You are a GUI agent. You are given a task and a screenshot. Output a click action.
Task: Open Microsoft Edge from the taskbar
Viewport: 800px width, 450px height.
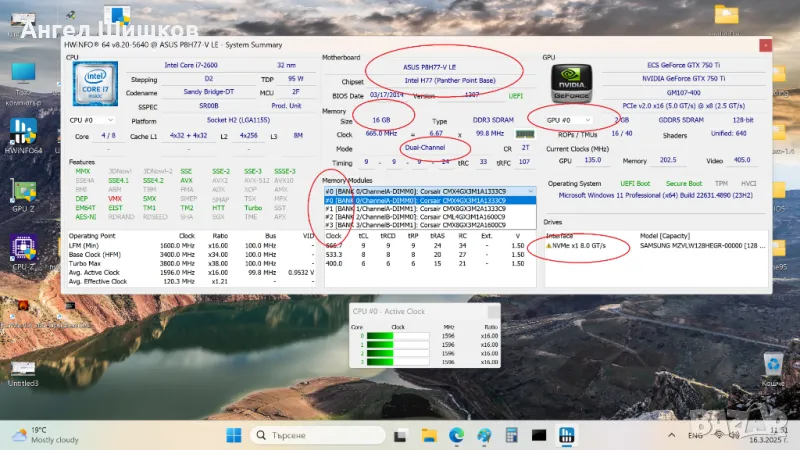456,435
